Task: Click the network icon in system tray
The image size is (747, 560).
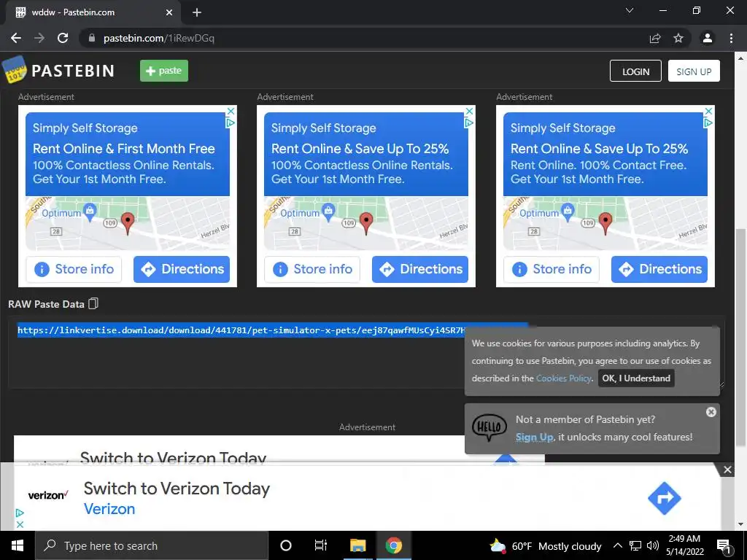Action: [x=635, y=545]
